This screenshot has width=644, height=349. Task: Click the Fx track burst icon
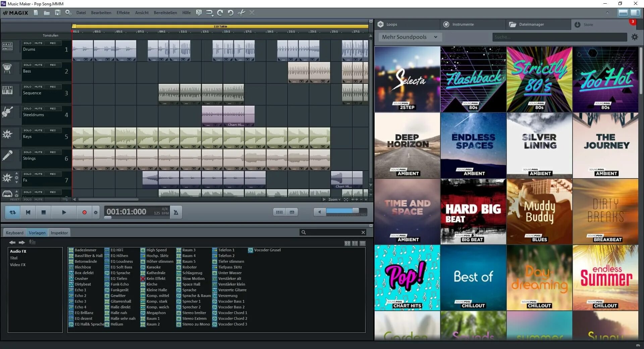click(x=7, y=178)
